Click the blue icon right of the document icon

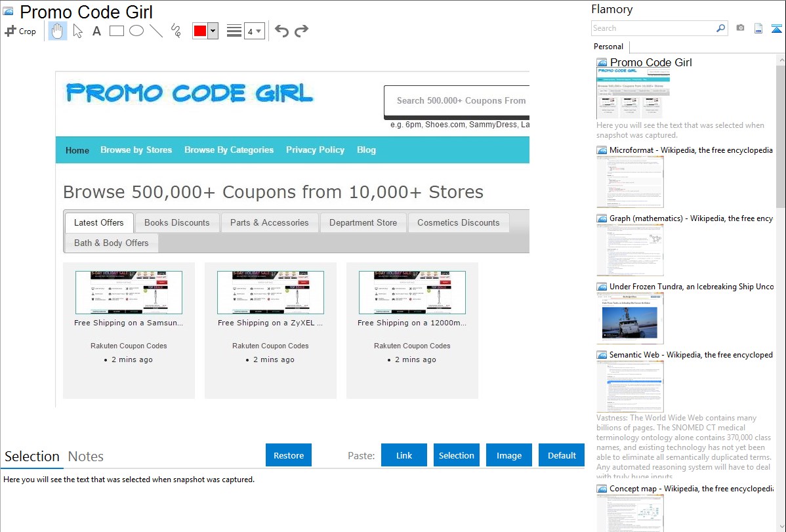click(776, 28)
